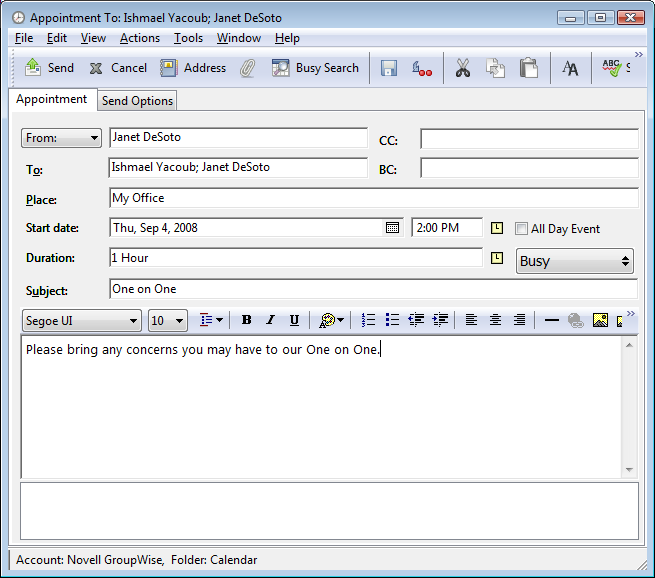Click the clock icon beside start time
This screenshot has height=578, width=655.
[497, 228]
